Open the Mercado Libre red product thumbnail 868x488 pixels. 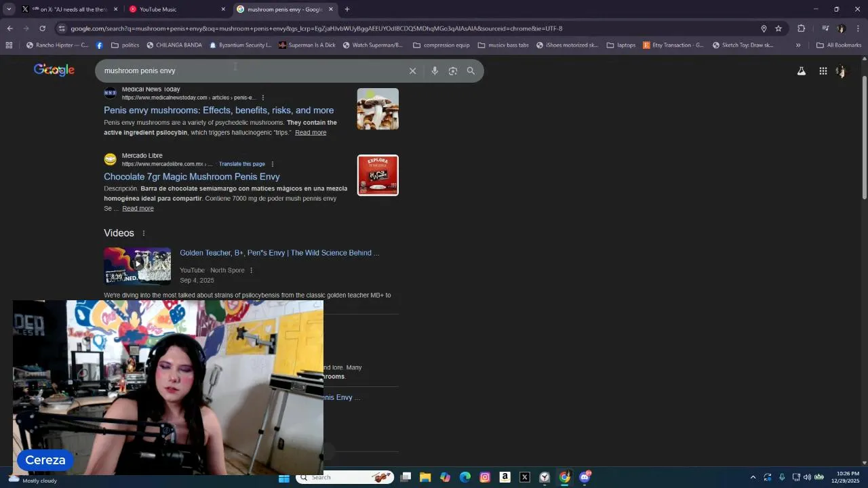click(x=378, y=176)
